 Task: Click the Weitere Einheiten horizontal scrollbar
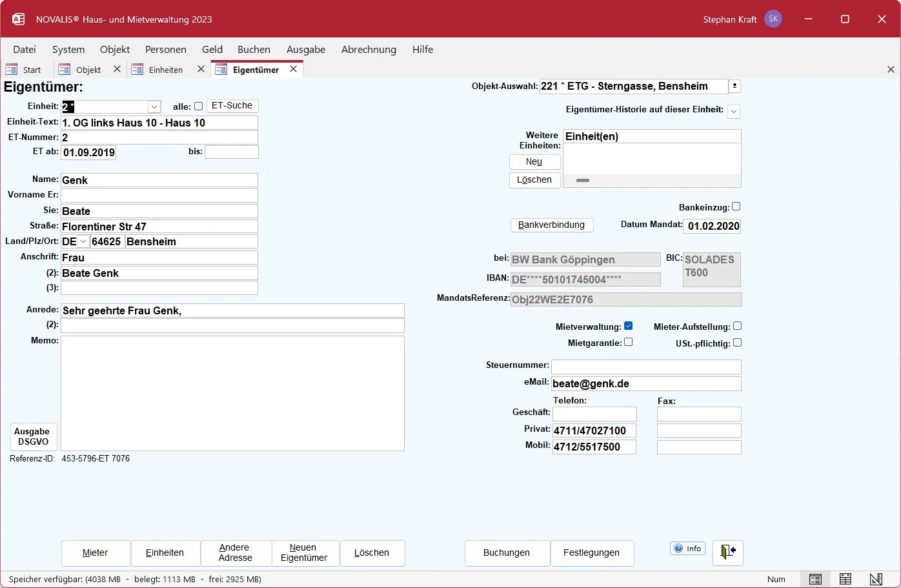652,181
